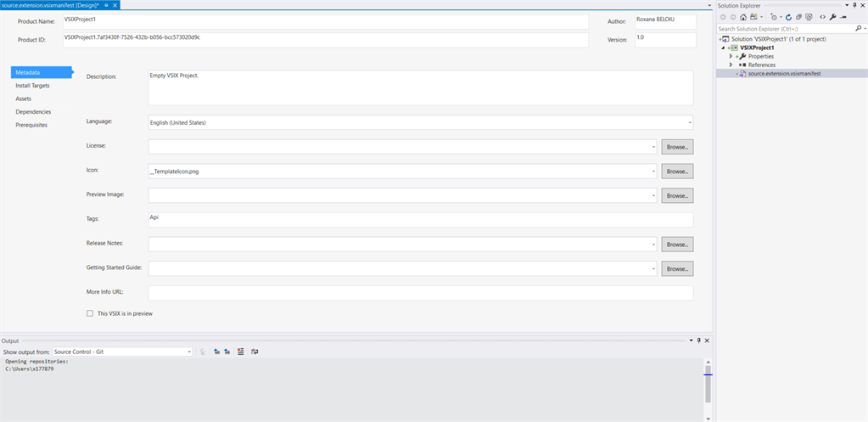Expand the References node
This screenshot has height=422, width=868.
(731, 65)
